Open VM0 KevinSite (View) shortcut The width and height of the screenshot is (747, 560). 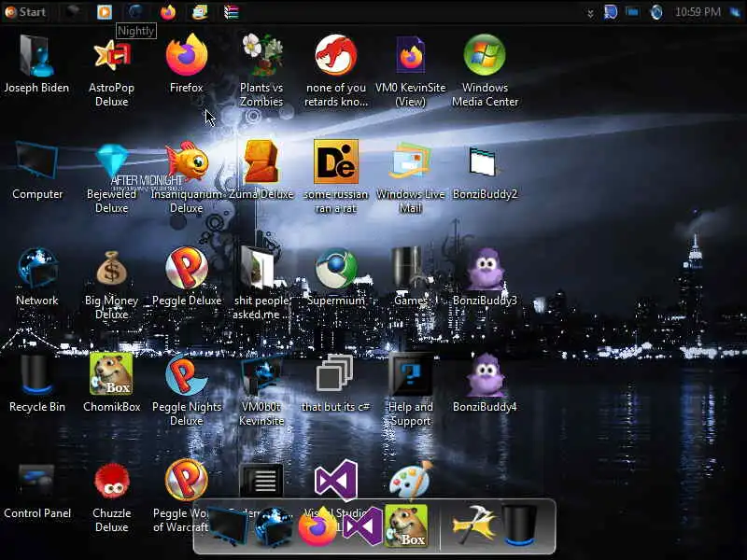point(410,55)
